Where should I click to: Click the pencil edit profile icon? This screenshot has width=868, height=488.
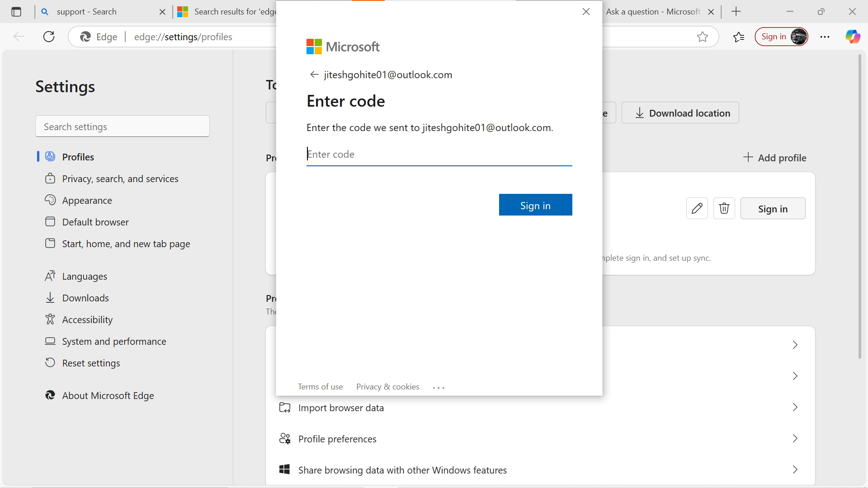[697, 208]
